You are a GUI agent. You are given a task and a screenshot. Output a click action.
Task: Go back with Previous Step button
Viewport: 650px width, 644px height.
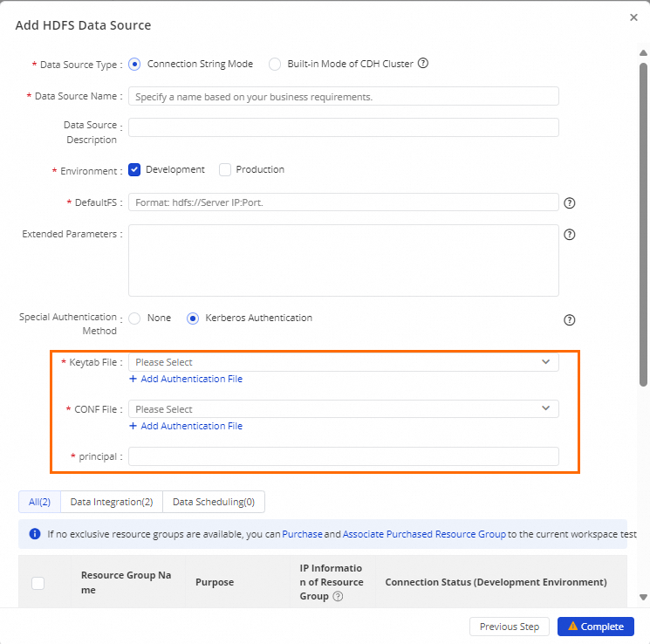(x=510, y=627)
